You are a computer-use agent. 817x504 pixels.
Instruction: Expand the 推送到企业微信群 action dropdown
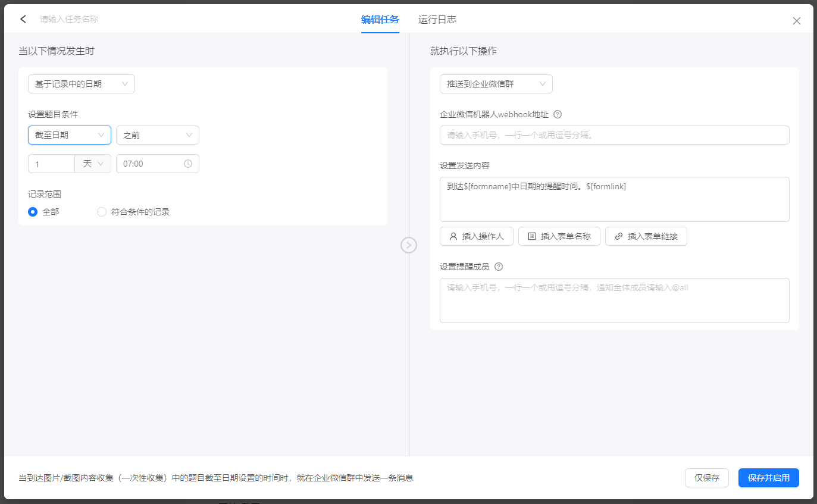point(496,84)
